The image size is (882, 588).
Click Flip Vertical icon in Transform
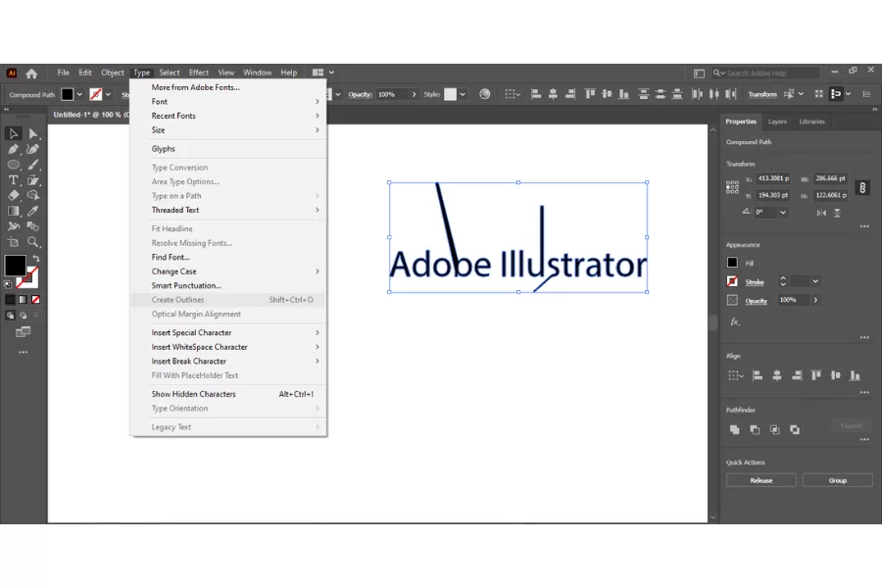837,213
